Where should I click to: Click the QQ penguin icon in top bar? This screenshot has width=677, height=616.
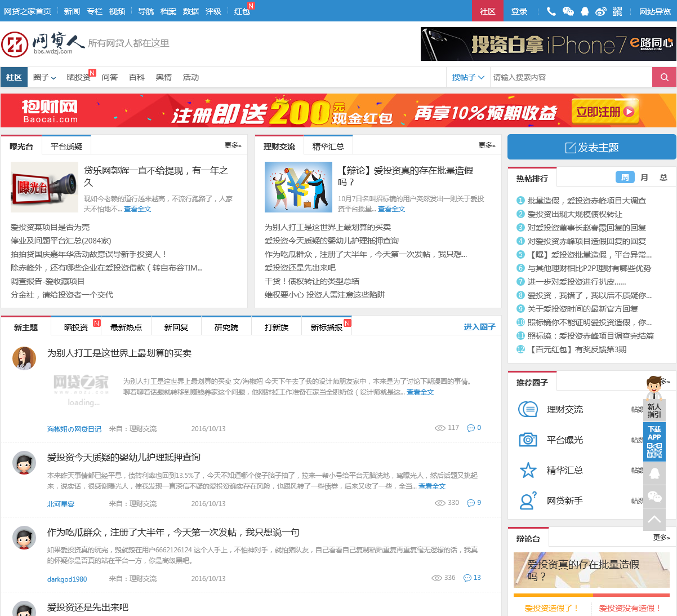click(x=585, y=11)
